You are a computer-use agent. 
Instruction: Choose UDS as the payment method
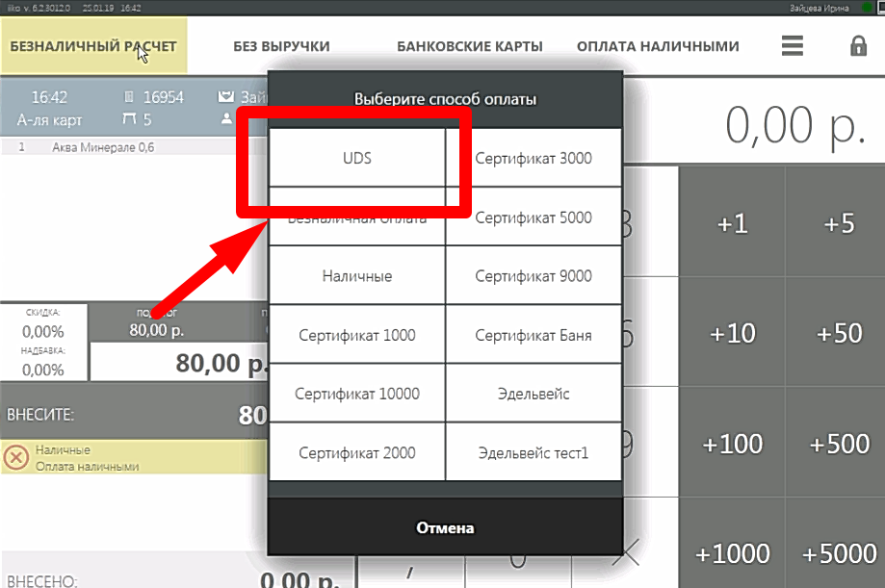[x=355, y=158]
